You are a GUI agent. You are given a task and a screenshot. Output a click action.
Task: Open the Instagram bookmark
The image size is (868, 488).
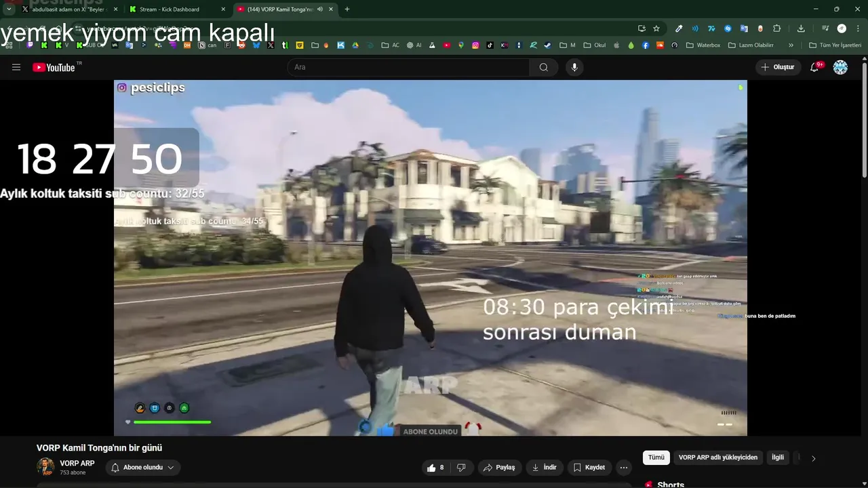pyautogui.click(x=475, y=45)
